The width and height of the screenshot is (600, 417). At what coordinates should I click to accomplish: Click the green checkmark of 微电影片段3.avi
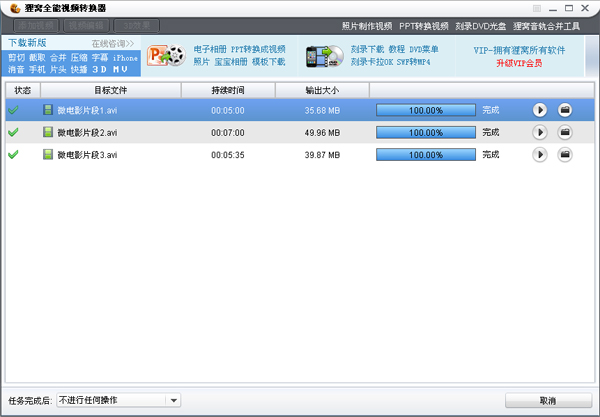pos(13,155)
